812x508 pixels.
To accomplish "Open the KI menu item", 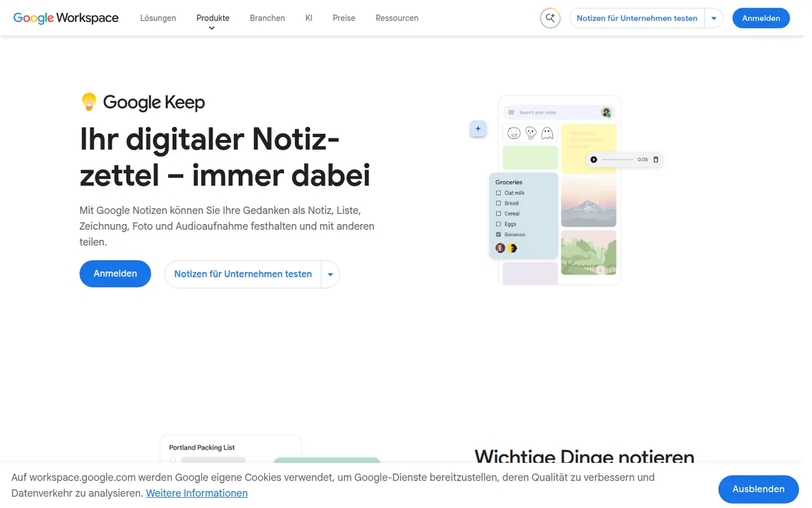I will click(309, 18).
